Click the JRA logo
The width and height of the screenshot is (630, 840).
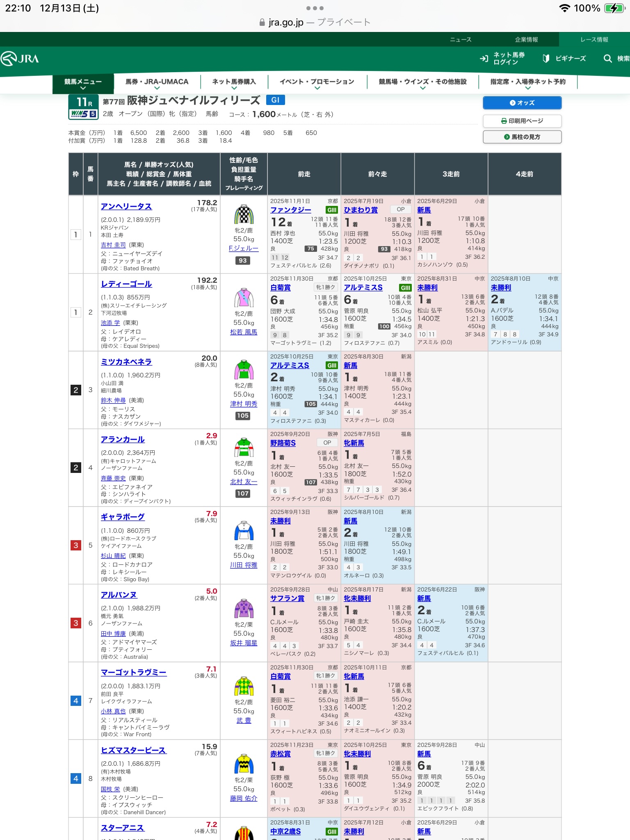[20, 58]
